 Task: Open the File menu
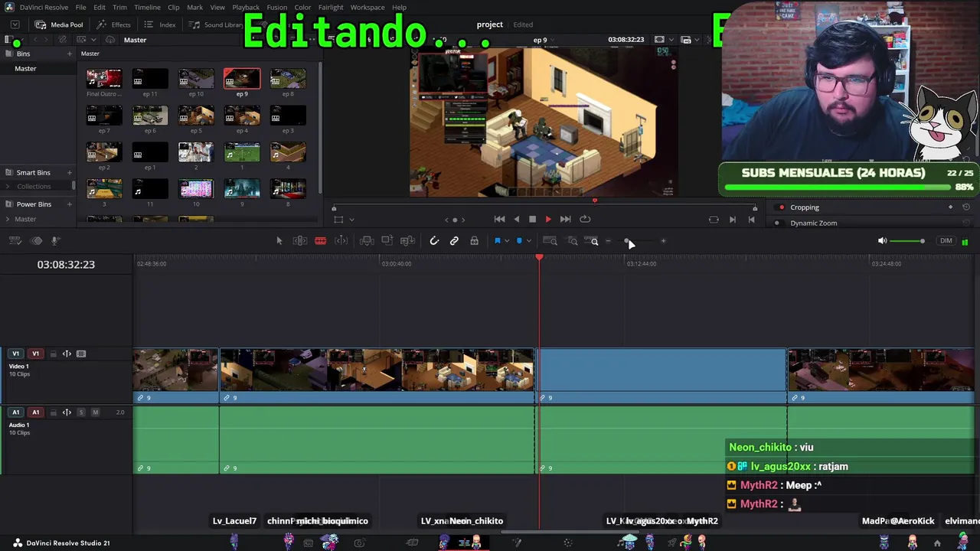tap(80, 7)
